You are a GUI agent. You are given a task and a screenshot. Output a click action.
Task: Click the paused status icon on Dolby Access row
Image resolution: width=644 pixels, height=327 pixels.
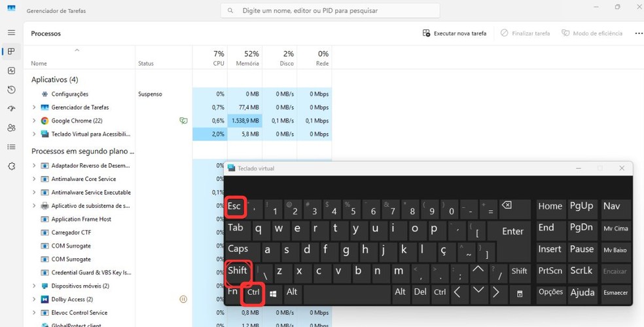183,299
